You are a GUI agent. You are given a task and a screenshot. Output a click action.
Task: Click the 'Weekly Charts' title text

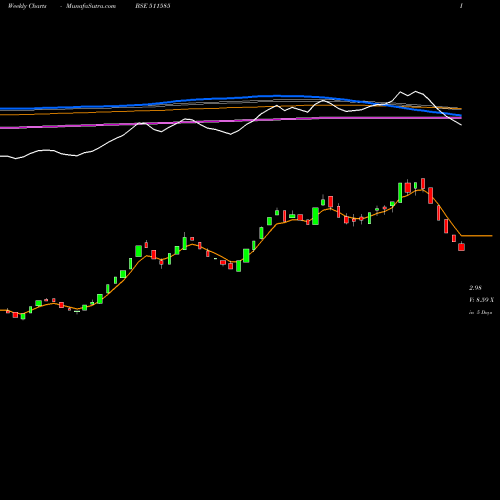[27, 6]
